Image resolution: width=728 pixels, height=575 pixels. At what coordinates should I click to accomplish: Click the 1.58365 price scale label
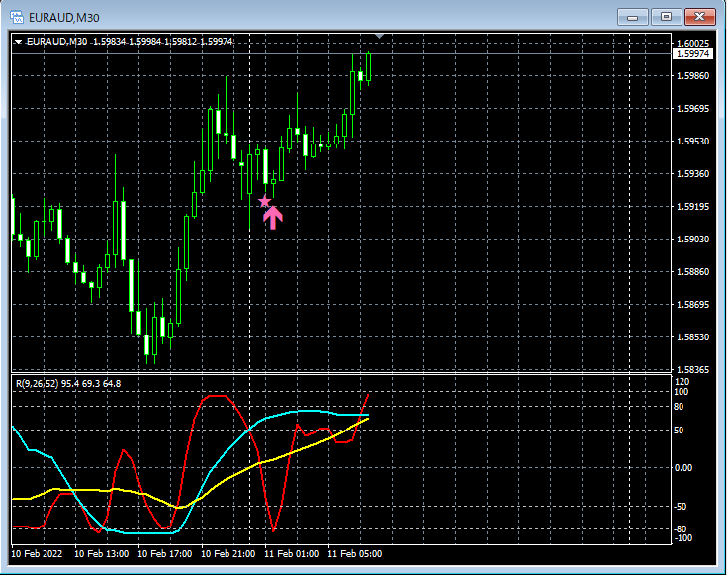click(x=692, y=369)
